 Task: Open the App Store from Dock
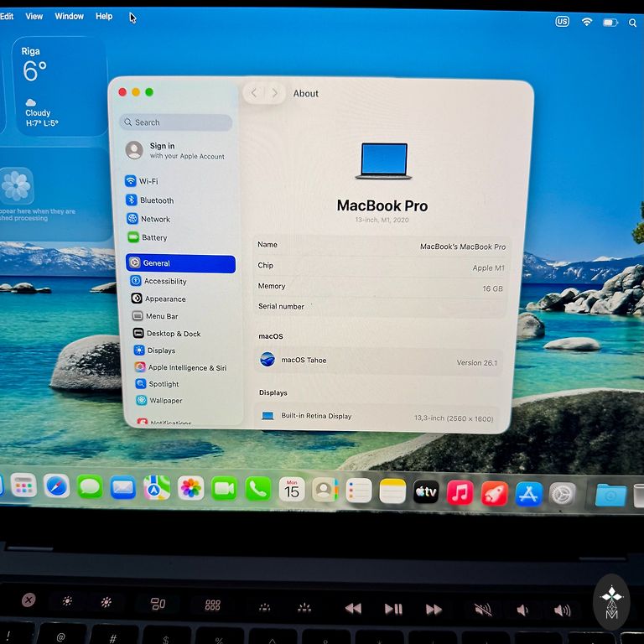click(x=528, y=493)
